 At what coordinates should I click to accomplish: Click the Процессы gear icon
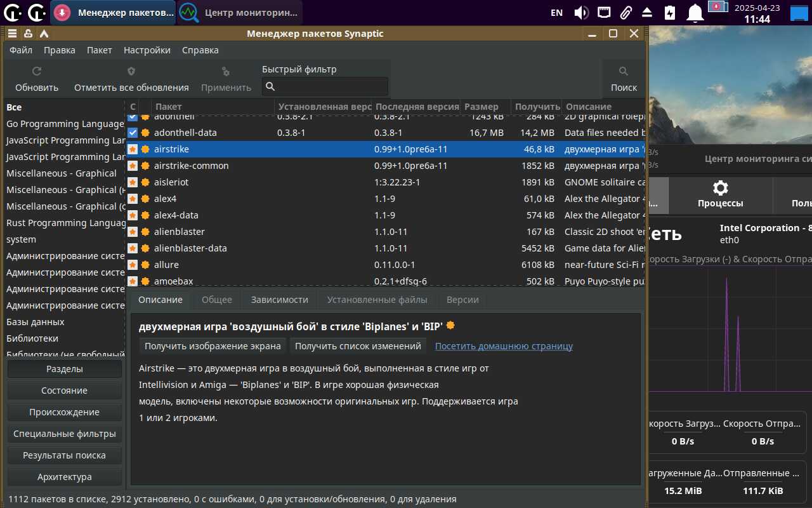click(720, 188)
